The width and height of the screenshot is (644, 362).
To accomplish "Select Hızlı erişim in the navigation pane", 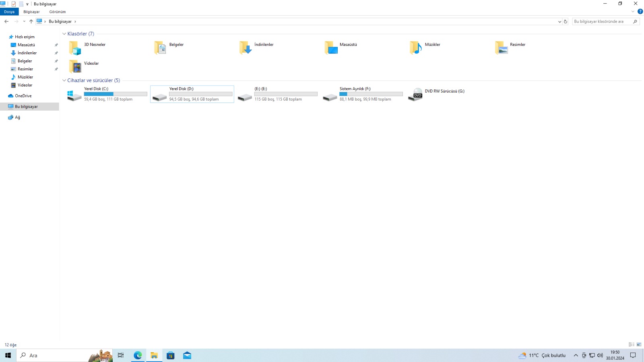I will coord(25,37).
